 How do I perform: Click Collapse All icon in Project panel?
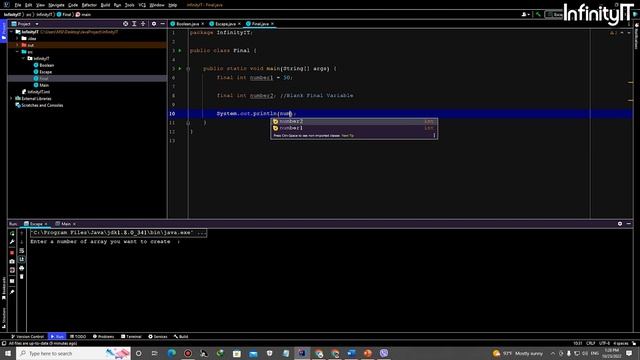pyautogui.click(x=143, y=24)
